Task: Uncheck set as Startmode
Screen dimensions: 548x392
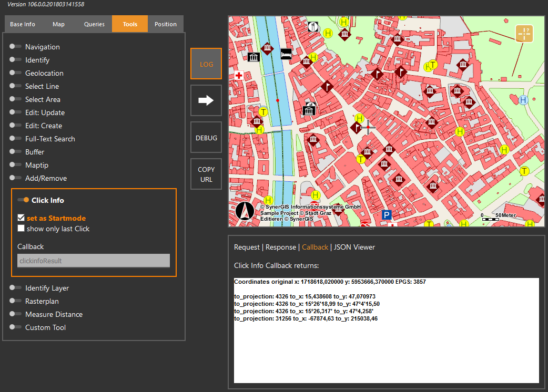Action: 22,218
